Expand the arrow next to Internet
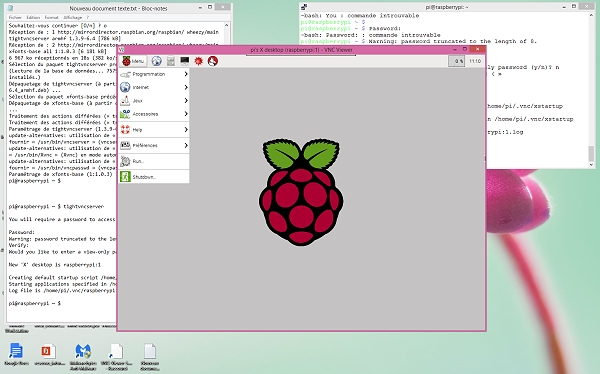The image size is (600, 374). (186, 87)
